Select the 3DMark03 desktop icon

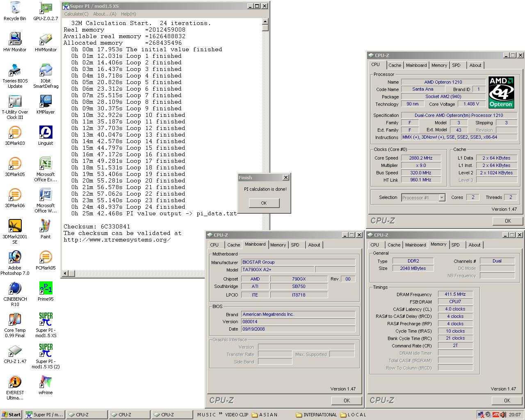(15, 136)
